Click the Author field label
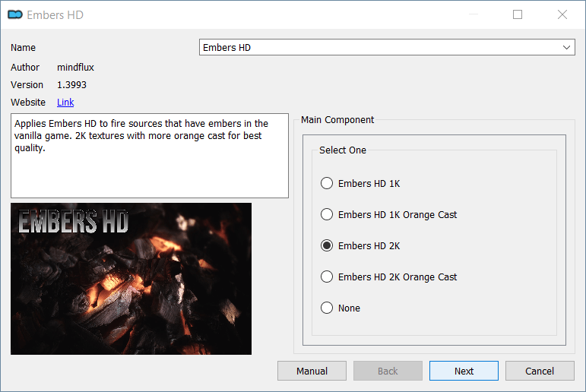The height and width of the screenshot is (392, 586). 25,68
